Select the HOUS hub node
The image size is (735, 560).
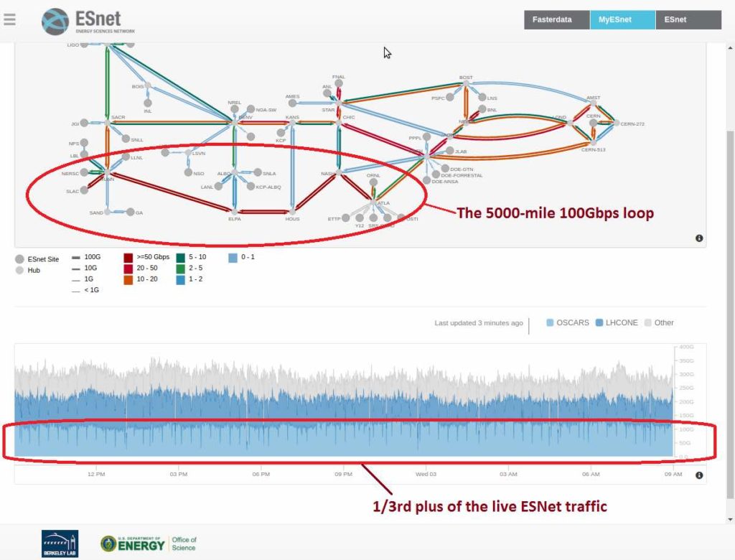click(293, 212)
